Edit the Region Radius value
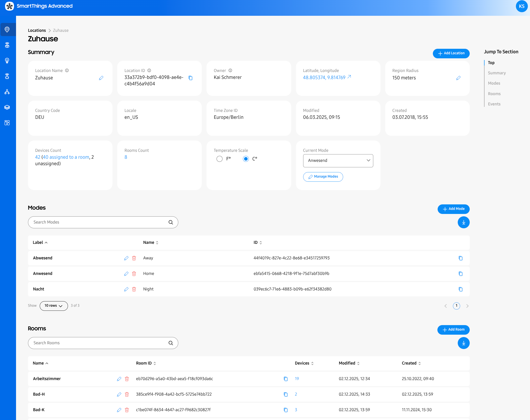530x420 pixels. pos(458,78)
